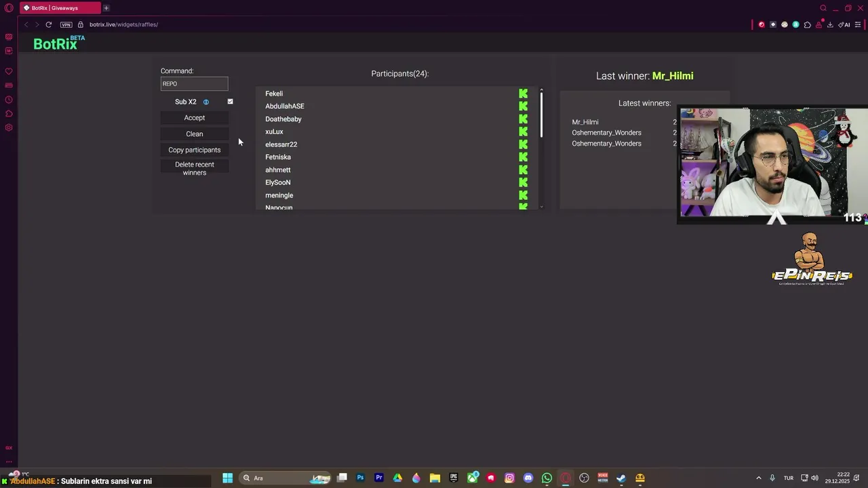Click the Opera logo menu icon
This screenshot has width=868, height=488.
click(9, 8)
